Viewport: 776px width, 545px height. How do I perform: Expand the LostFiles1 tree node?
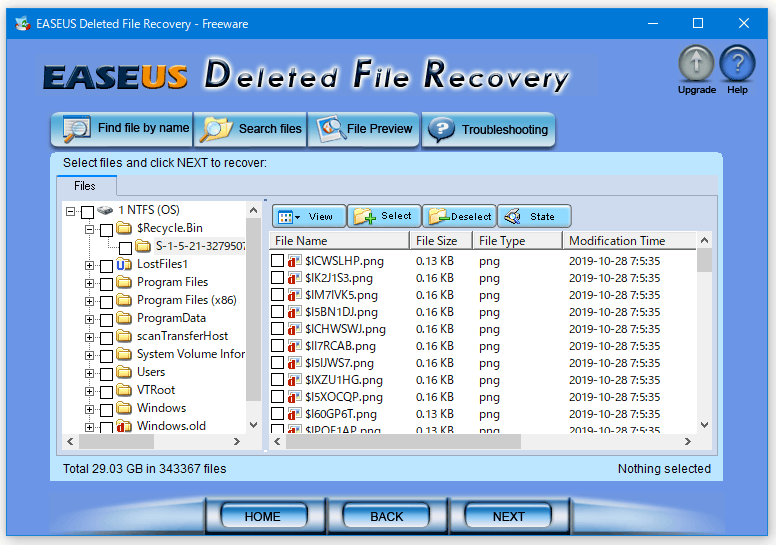pyautogui.click(x=89, y=265)
